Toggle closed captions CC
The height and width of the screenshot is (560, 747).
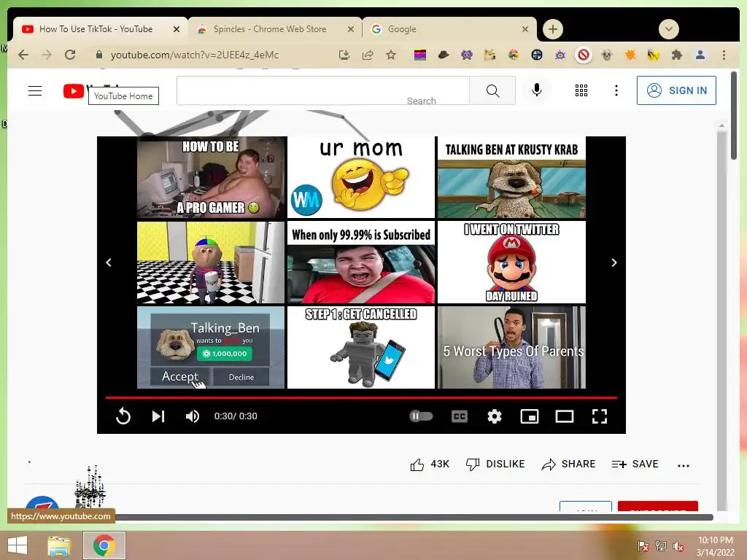tap(460, 416)
